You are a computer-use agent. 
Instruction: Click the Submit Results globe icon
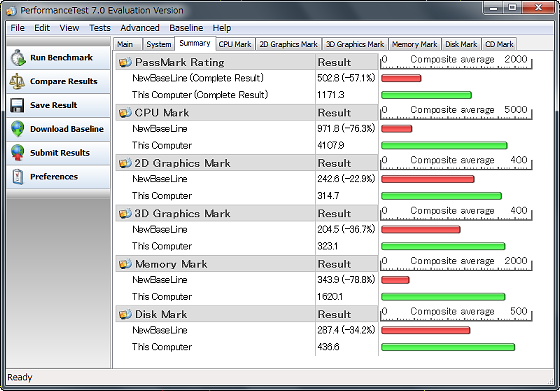tap(18, 153)
